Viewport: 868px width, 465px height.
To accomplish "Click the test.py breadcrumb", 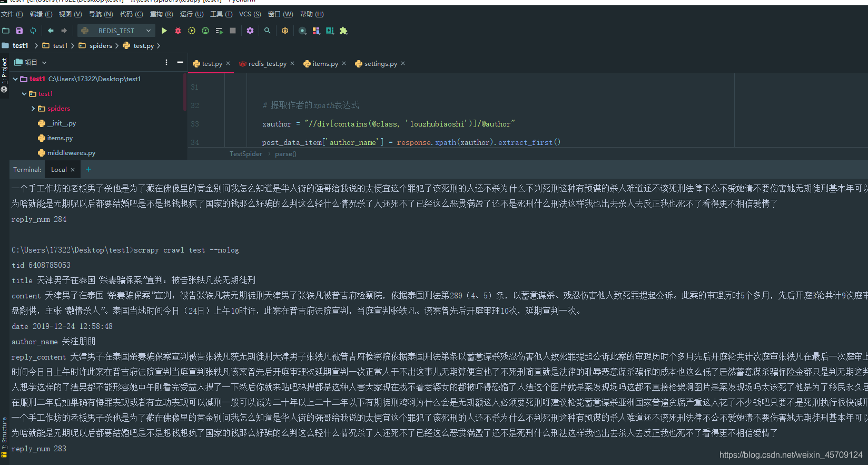I will click(x=139, y=46).
